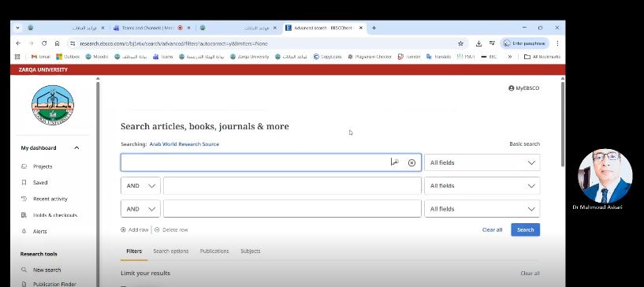
Task: Clear the first search field with X icon
Action: click(411, 163)
